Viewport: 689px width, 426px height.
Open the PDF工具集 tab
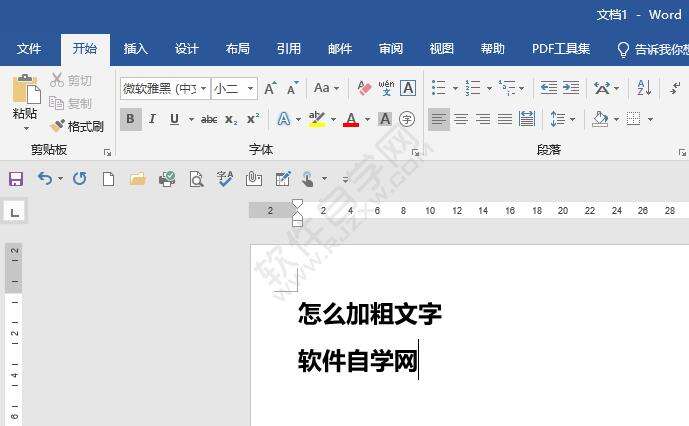561,49
